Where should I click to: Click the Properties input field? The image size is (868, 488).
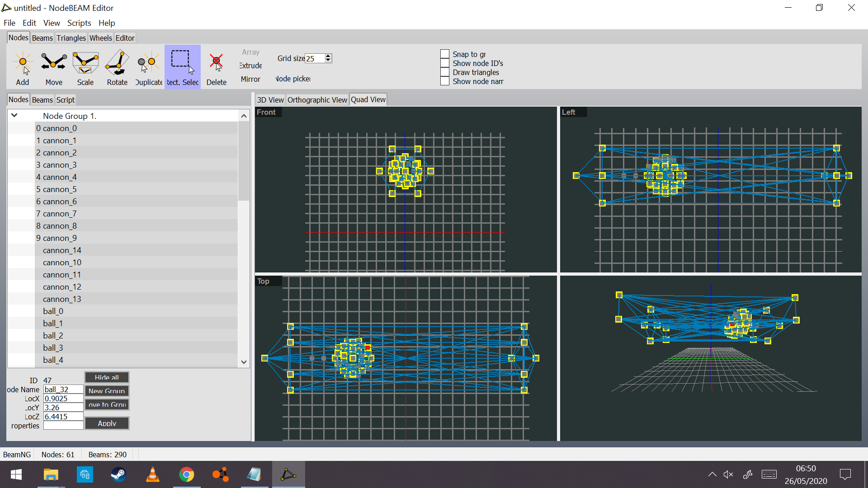click(63, 426)
